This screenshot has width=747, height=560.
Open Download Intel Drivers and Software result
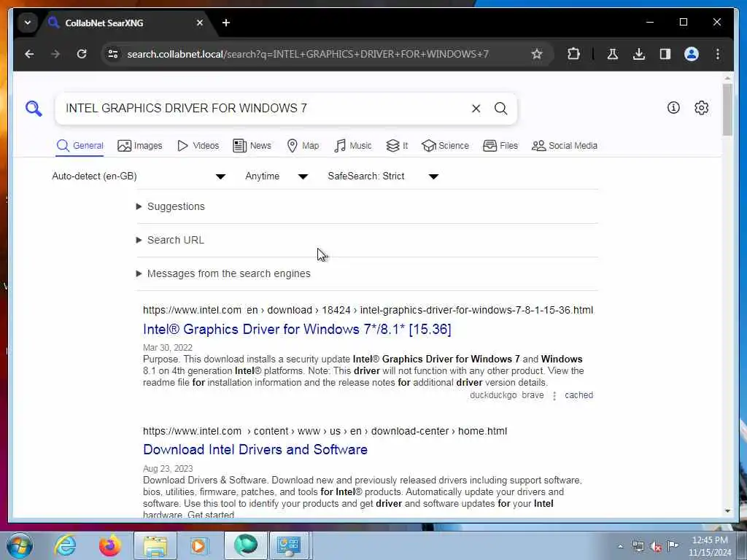tap(255, 449)
